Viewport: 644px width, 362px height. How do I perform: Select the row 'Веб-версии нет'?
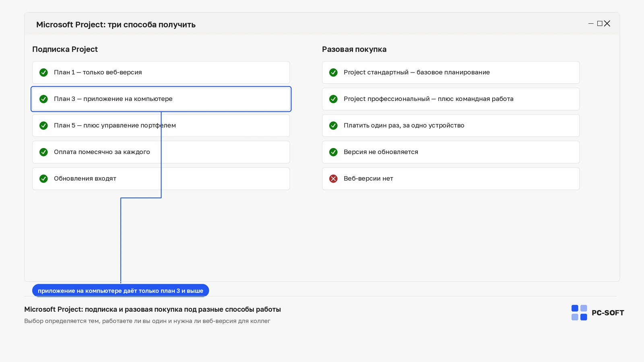point(451,179)
